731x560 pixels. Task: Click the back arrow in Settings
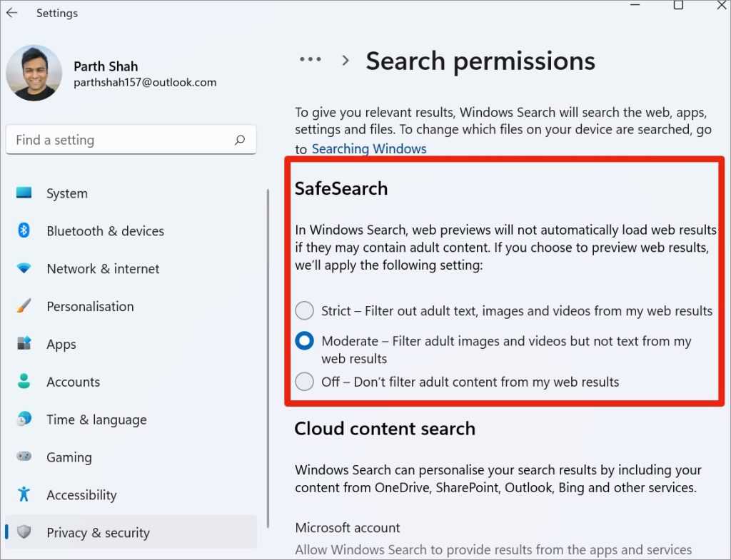(11, 13)
